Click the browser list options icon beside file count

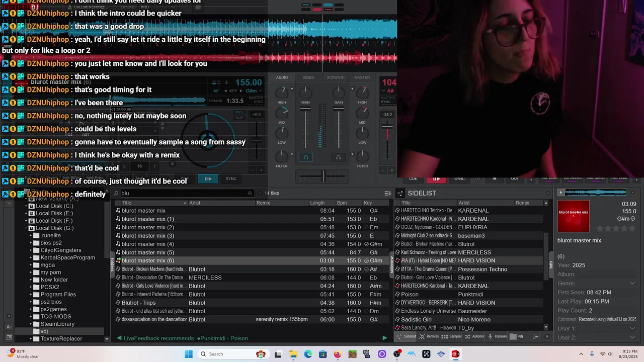[387, 193]
